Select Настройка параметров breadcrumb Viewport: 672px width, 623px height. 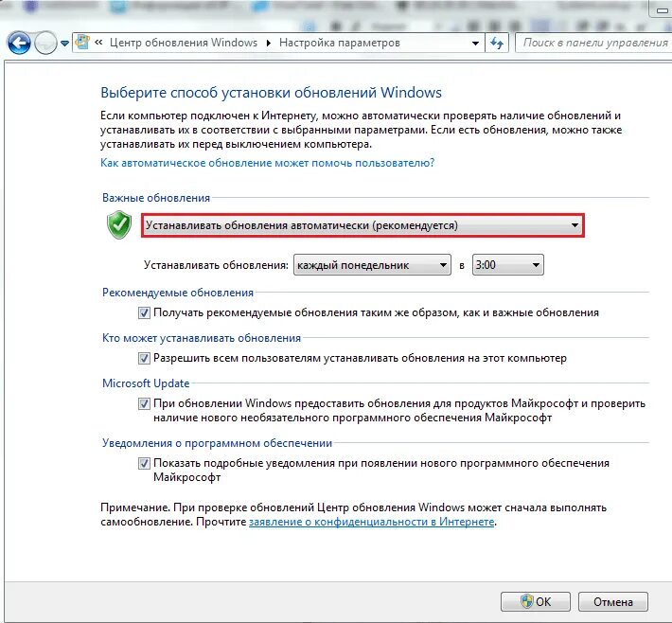coord(340,43)
